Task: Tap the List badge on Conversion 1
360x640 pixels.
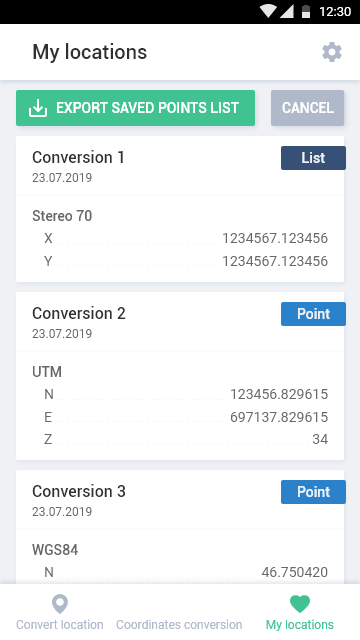Action: coord(313,158)
